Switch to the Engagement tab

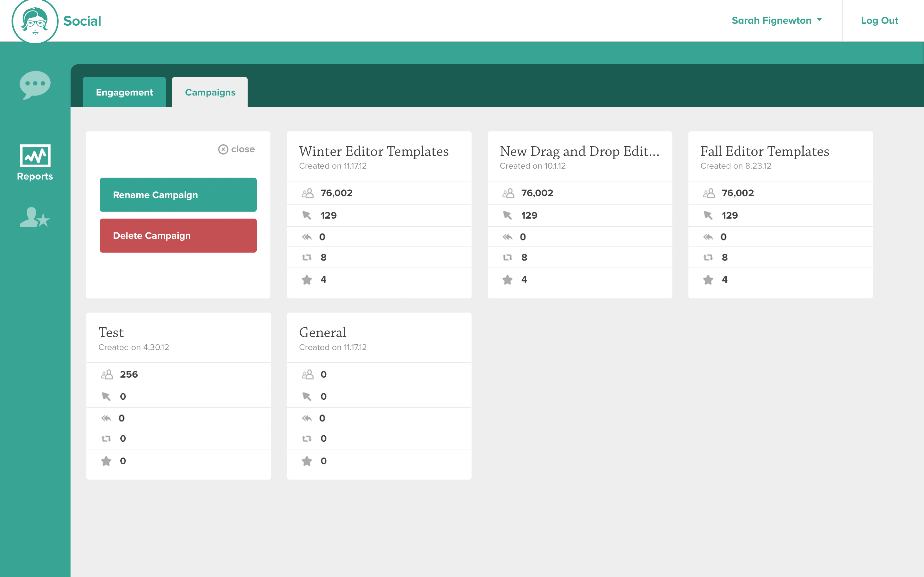coord(124,92)
